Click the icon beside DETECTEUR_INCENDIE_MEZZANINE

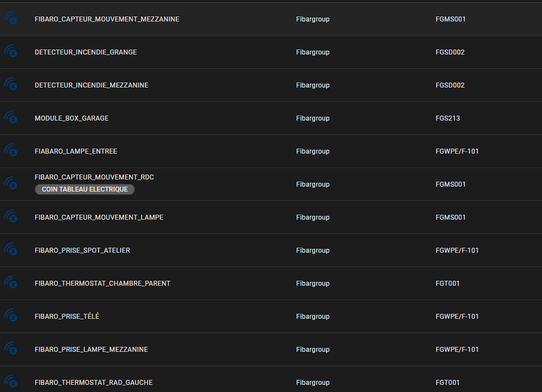click(10, 84)
